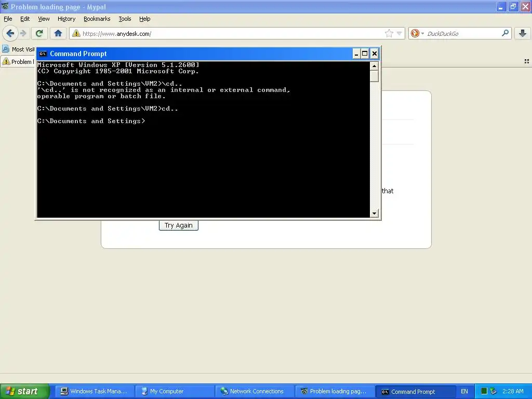Open the Bookmarks menu
532x399 pixels.
[97, 19]
